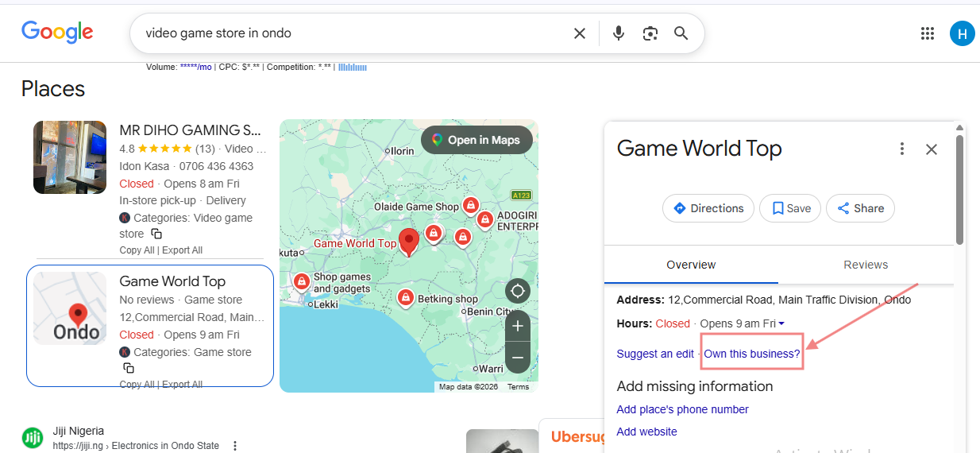Copy Game World Top categories icon

coord(129,368)
